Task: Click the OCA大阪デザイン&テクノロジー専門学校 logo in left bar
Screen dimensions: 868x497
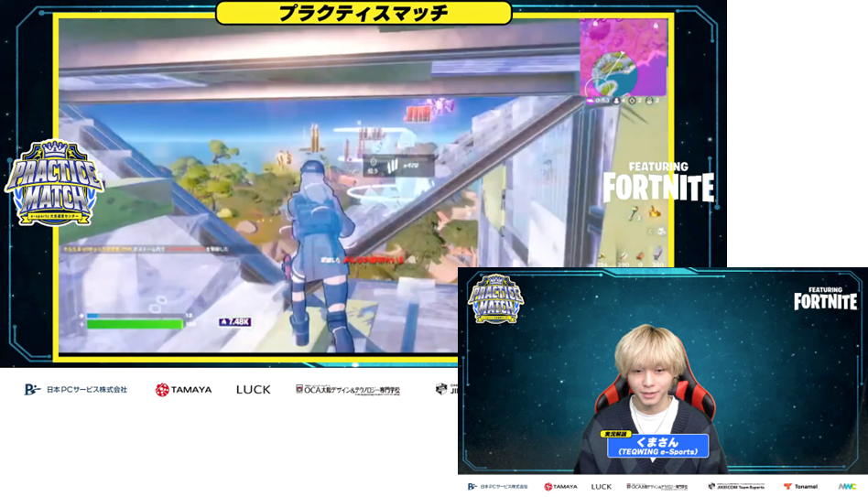Action: click(348, 390)
